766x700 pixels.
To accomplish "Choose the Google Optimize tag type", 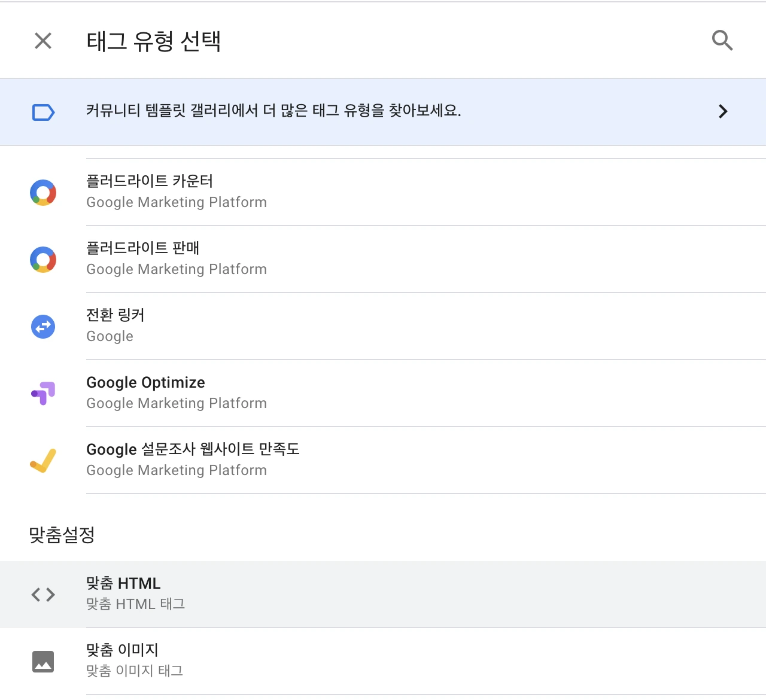I will 145,383.
